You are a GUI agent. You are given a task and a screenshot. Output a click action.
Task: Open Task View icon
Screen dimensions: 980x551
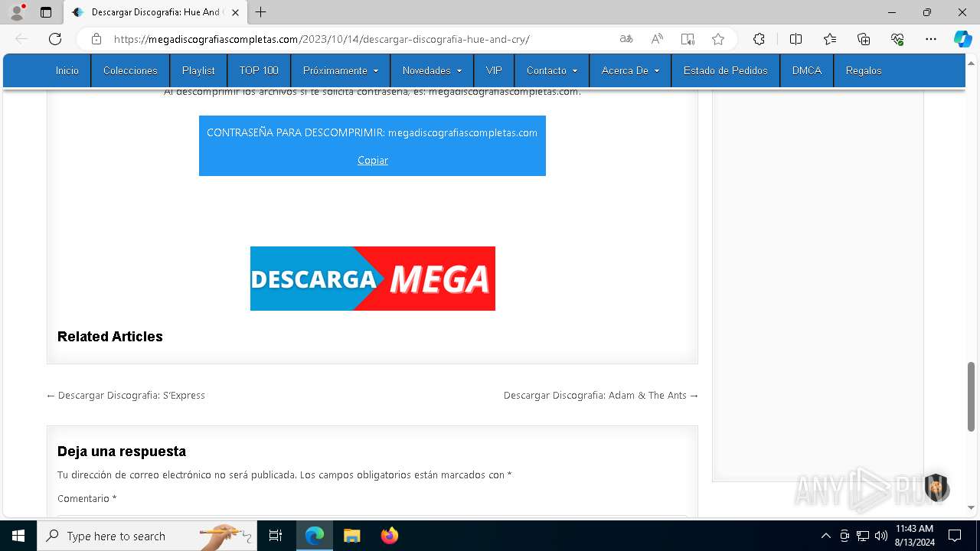pos(276,536)
